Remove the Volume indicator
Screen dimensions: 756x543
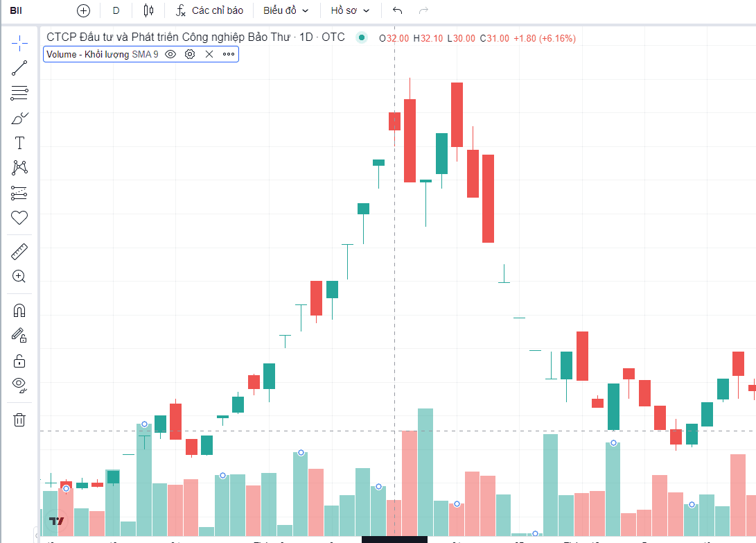pos(209,54)
